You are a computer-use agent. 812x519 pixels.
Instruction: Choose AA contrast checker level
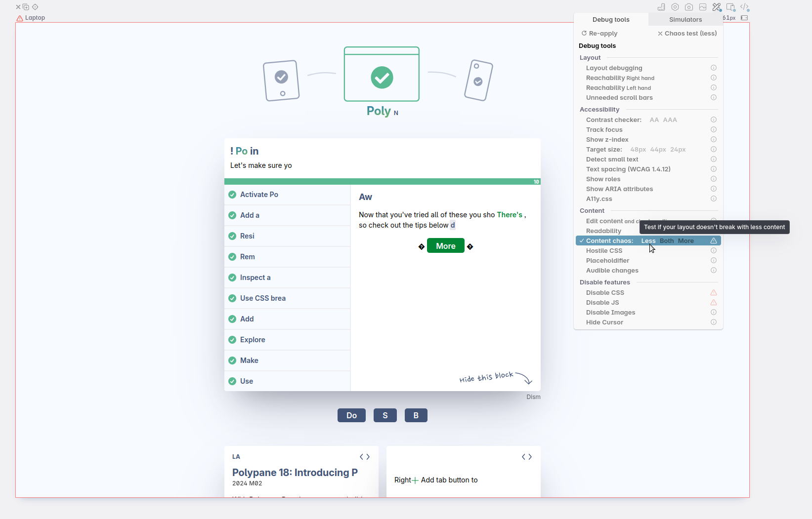tap(654, 120)
